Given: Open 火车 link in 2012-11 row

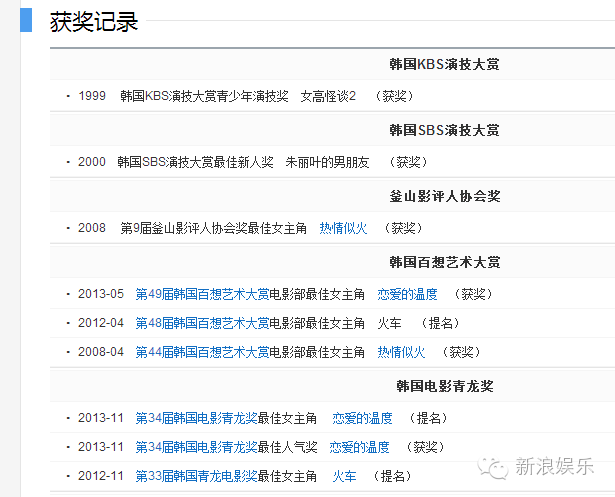Looking at the screenshot, I should coord(344,476).
